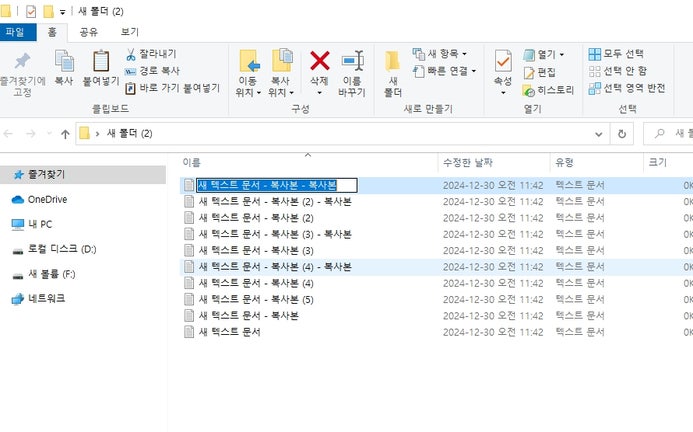The width and height of the screenshot is (693, 432).
Task: Click address bar path 새 폴더 (2)
Action: tap(129, 134)
